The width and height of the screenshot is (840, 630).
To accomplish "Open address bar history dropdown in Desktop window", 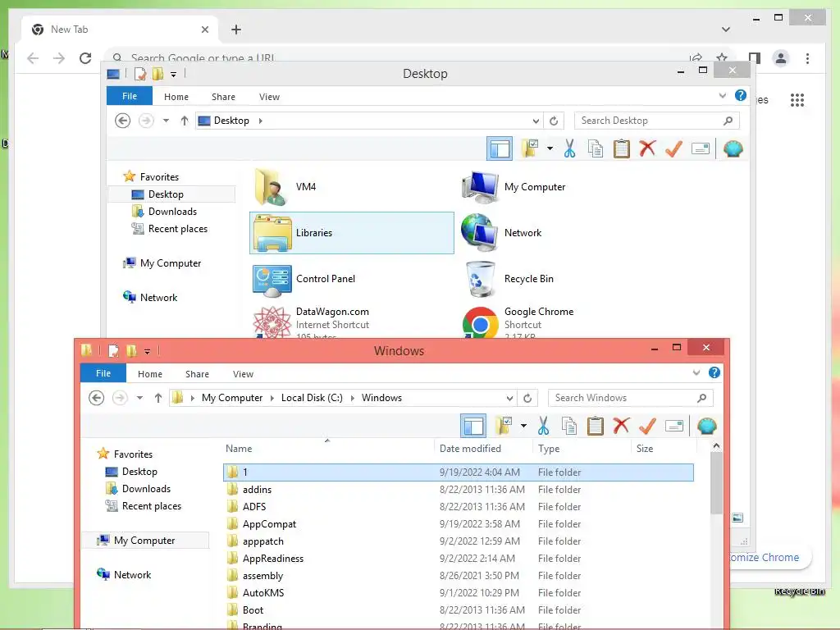I will tap(536, 121).
